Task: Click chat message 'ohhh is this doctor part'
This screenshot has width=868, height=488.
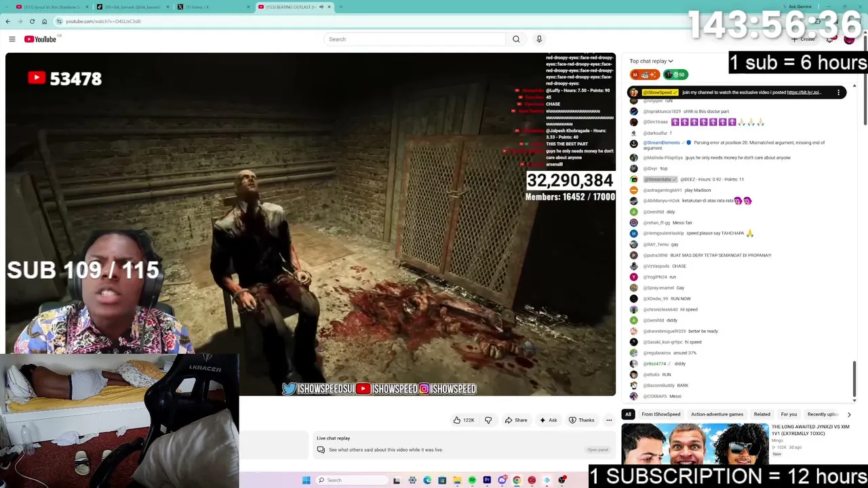Action: (706, 112)
